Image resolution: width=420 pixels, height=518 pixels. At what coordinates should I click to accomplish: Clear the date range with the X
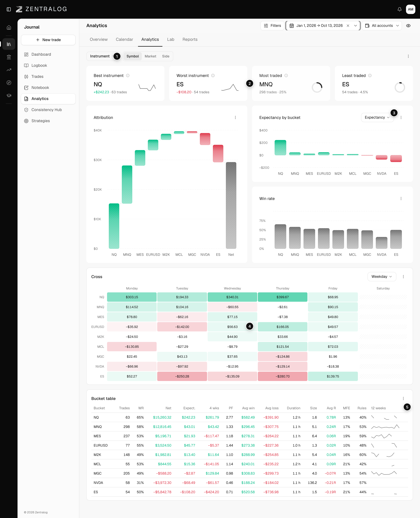348,26
